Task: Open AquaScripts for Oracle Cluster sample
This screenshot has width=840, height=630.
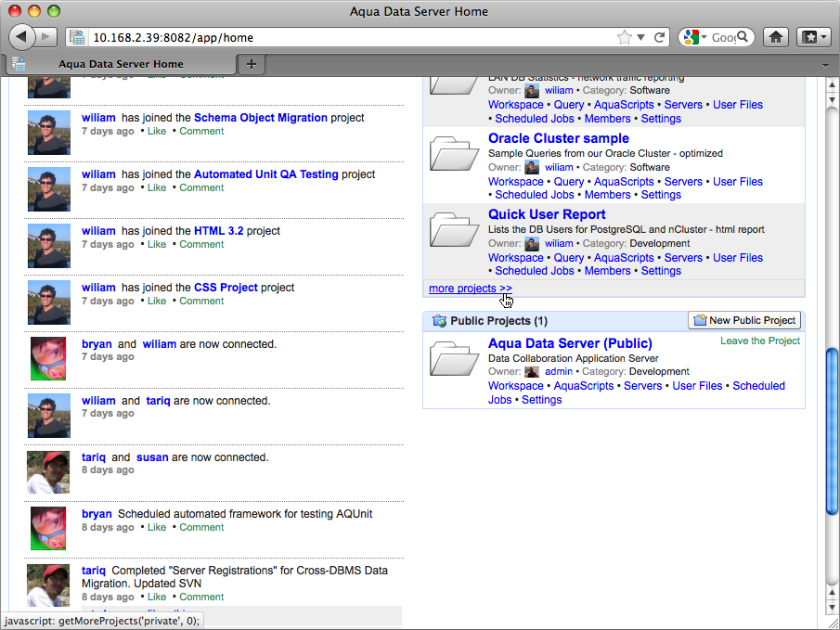Action: tap(624, 182)
